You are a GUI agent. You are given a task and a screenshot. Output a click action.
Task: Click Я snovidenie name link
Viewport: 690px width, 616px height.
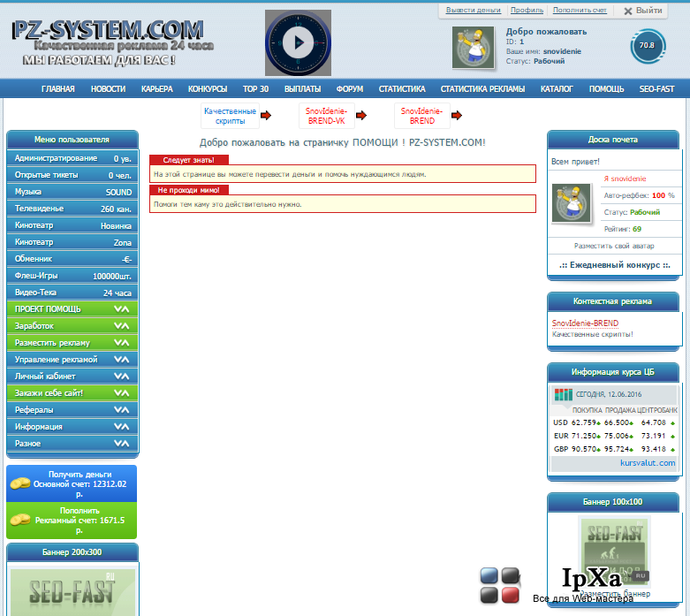click(x=625, y=179)
